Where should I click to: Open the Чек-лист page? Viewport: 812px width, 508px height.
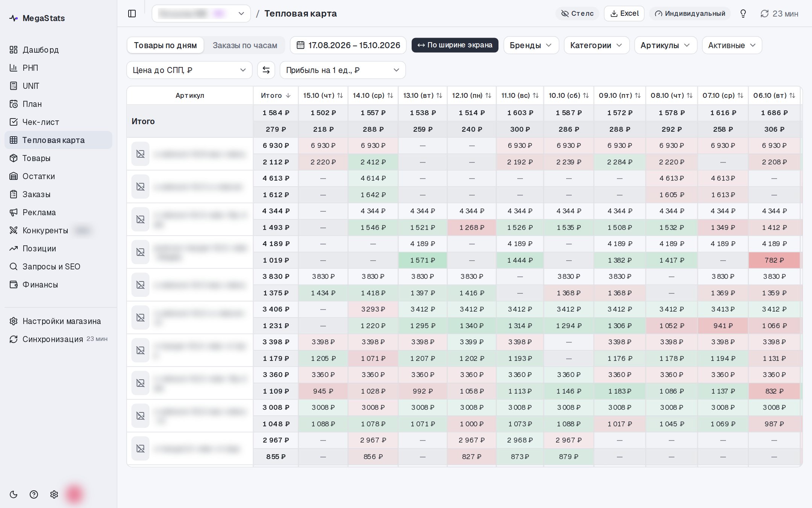coord(58,122)
